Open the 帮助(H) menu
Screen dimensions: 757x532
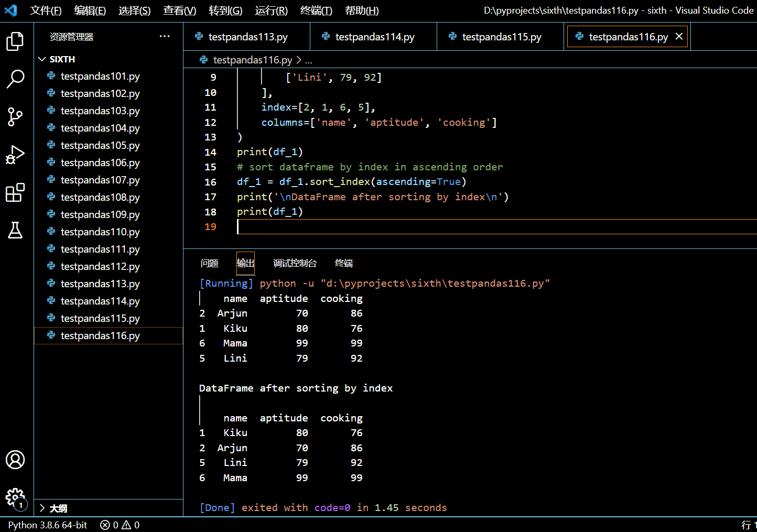tap(362, 10)
